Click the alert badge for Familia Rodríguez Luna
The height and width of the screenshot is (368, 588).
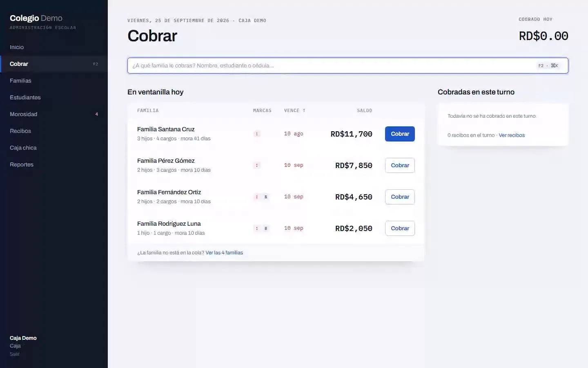257,228
